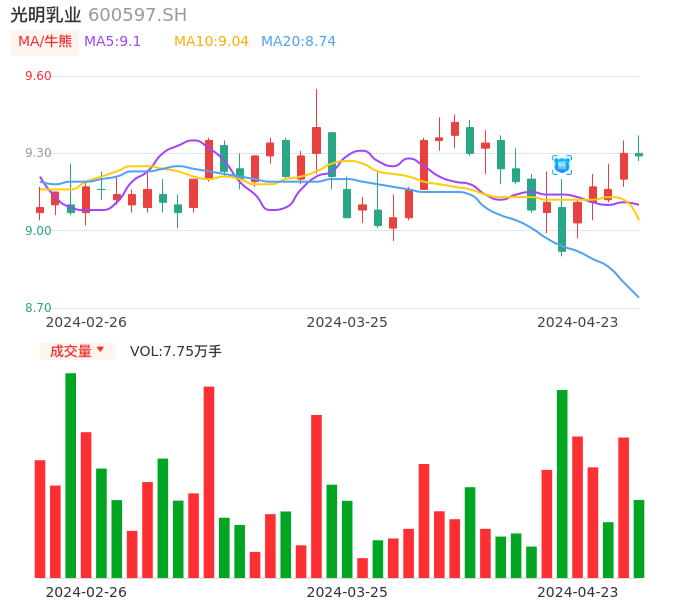Click the red arrow next to 成交量

click(100, 350)
